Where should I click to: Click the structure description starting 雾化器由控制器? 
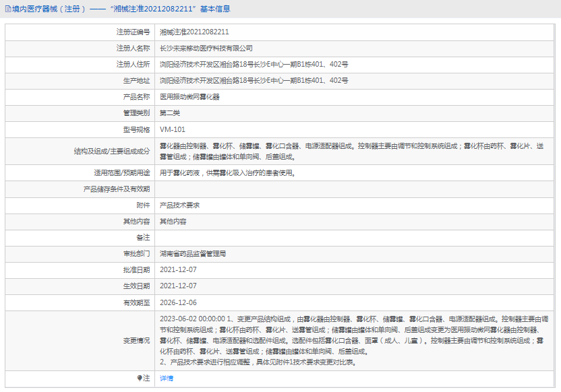click(352, 152)
